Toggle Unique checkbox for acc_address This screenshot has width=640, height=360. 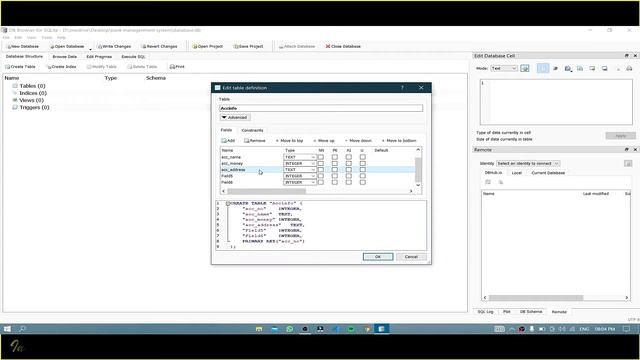pos(362,170)
